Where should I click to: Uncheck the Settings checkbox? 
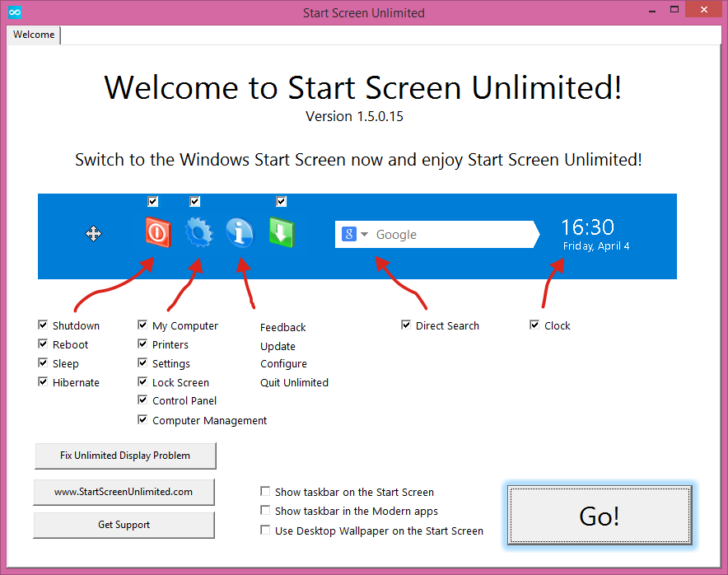click(142, 362)
